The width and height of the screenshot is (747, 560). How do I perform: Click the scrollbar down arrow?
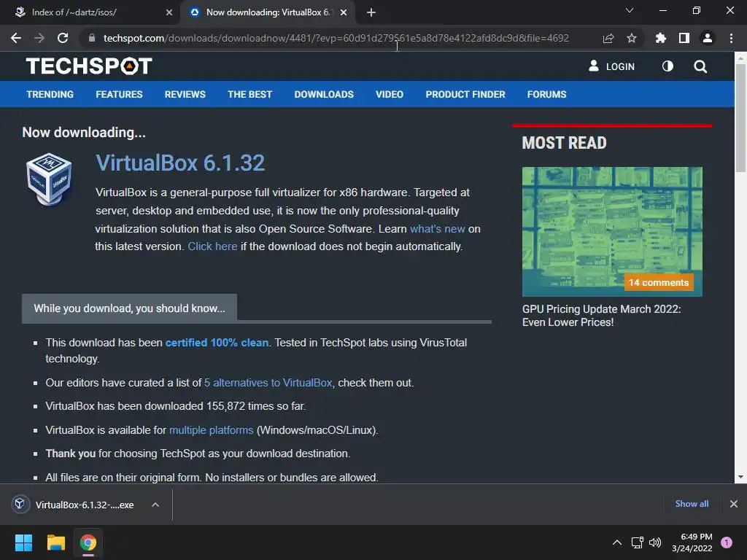[740, 477]
